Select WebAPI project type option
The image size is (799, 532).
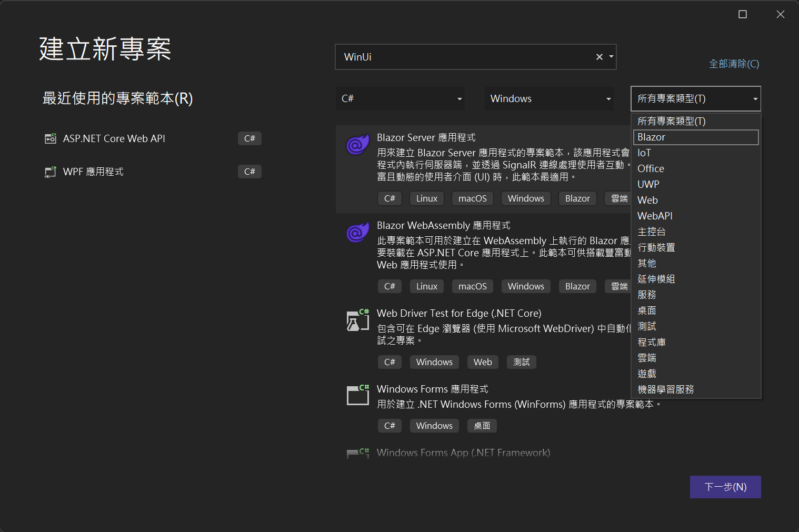point(696,216)
